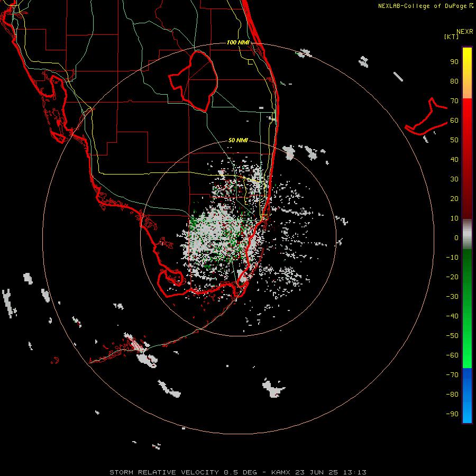
Task: Click the 70 value on velocity scale
Action: pyautogui.click(x=454, y=101)
